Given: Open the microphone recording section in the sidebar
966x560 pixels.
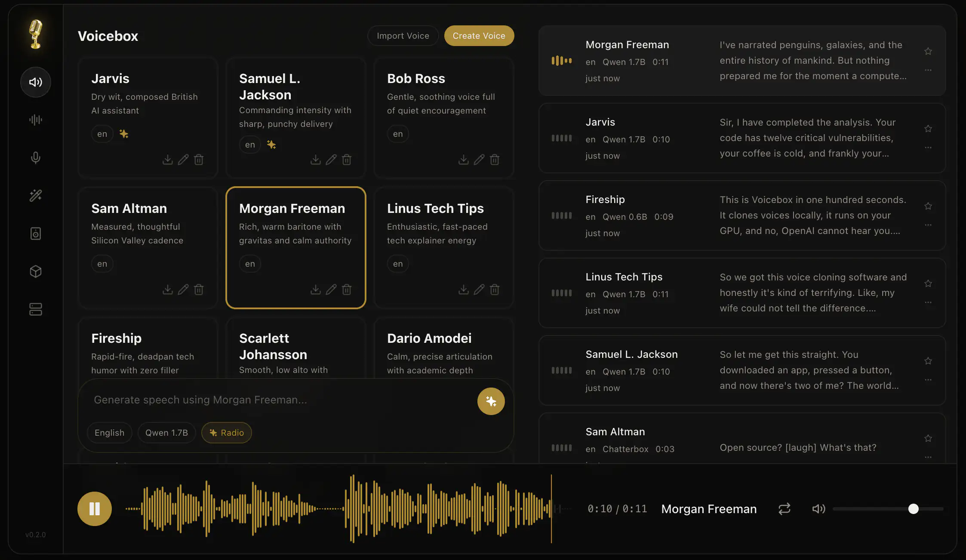Looking at the screenshot, I should pos(36,157).
